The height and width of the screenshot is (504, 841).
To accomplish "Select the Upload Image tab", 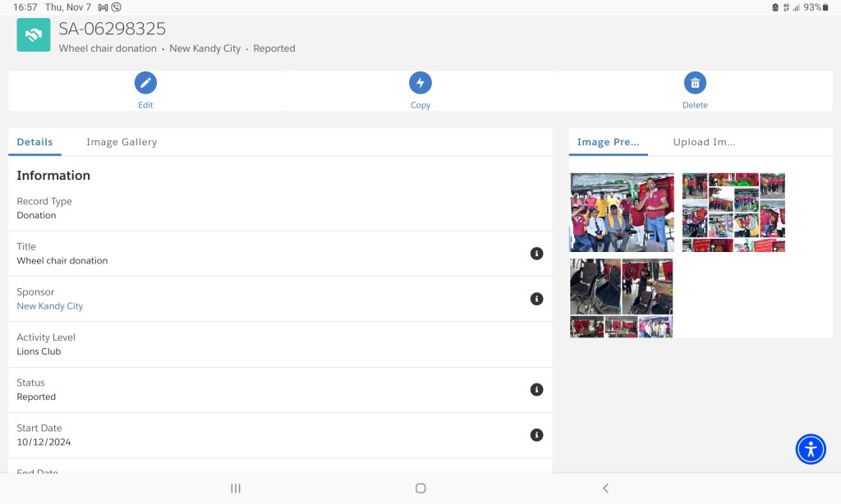I will coord(704,142).
